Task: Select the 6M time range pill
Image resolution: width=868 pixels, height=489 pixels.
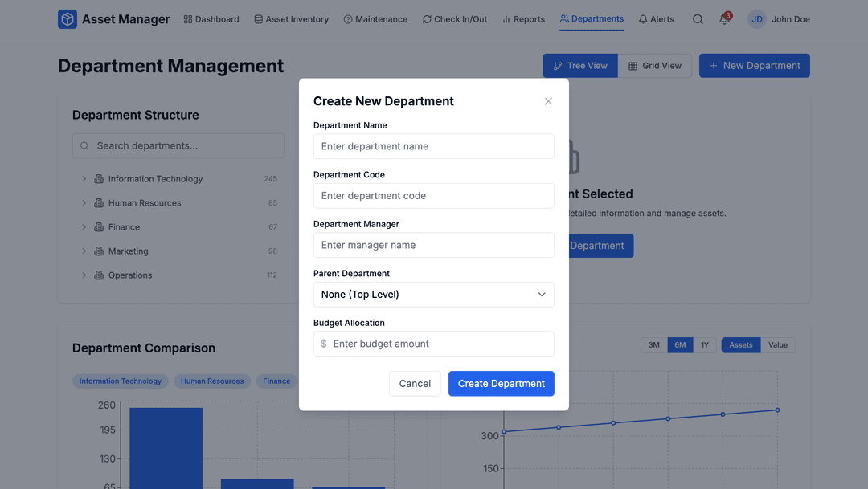Action: click(679, 344)
